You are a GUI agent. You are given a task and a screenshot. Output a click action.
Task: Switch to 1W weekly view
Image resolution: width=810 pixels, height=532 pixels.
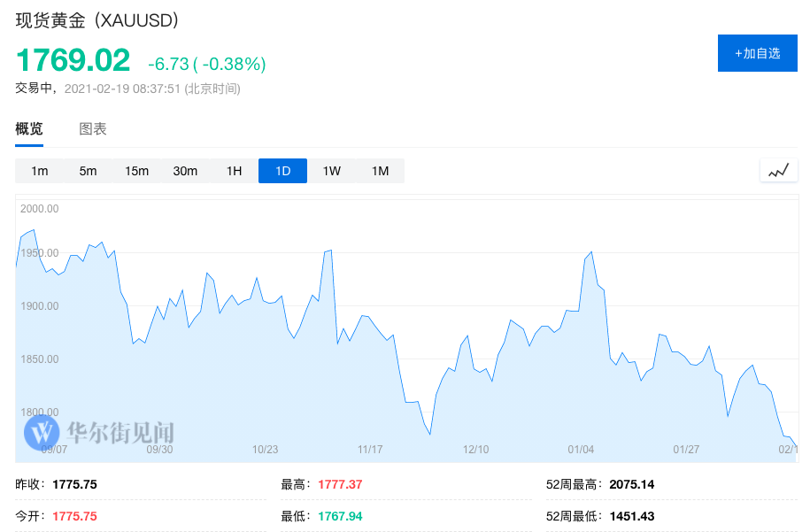click(x=331, y=171)
